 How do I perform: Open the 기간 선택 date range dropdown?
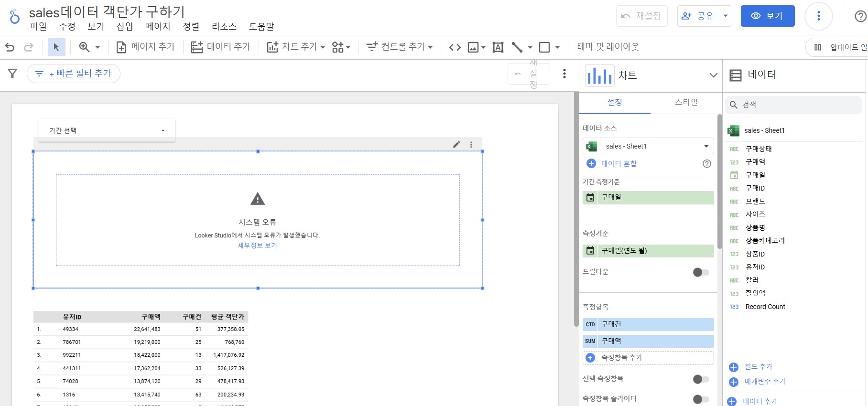click(x=107, y=130)
